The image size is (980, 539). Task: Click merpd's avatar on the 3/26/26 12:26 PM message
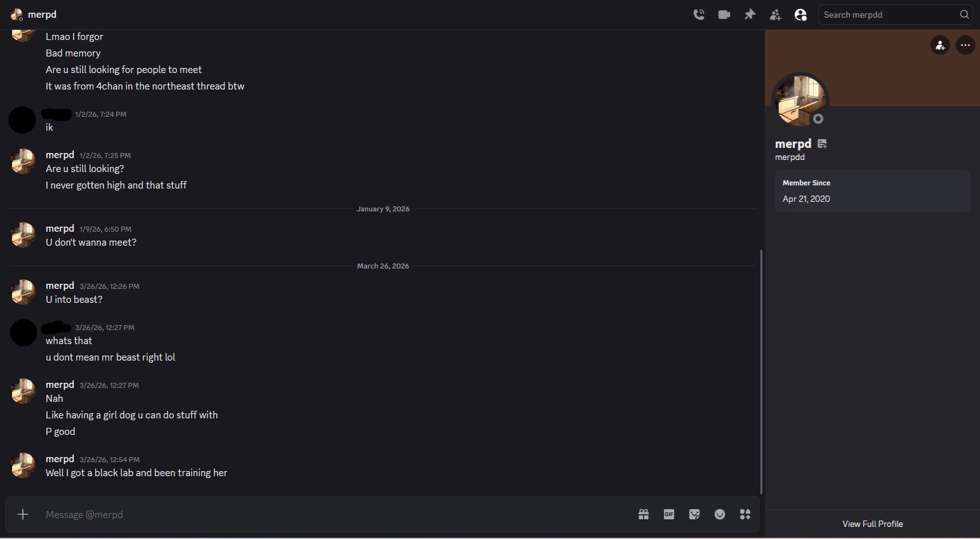tap(23, 292)
